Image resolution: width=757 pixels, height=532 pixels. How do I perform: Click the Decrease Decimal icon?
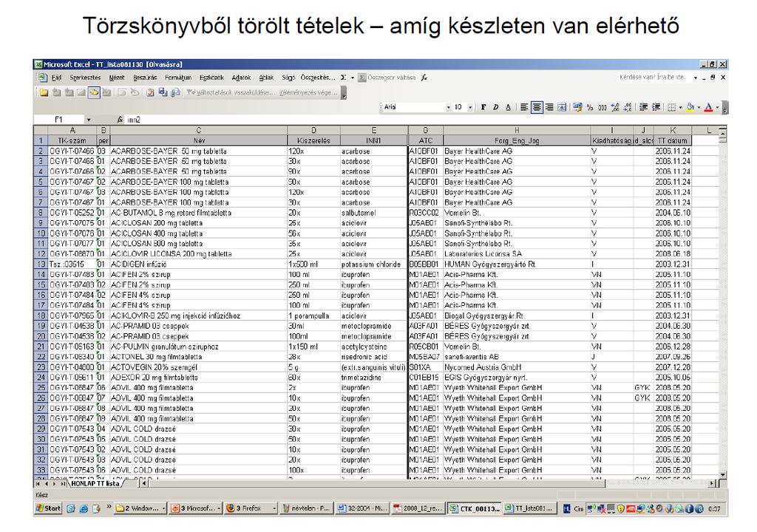click(x=627, y=108)
